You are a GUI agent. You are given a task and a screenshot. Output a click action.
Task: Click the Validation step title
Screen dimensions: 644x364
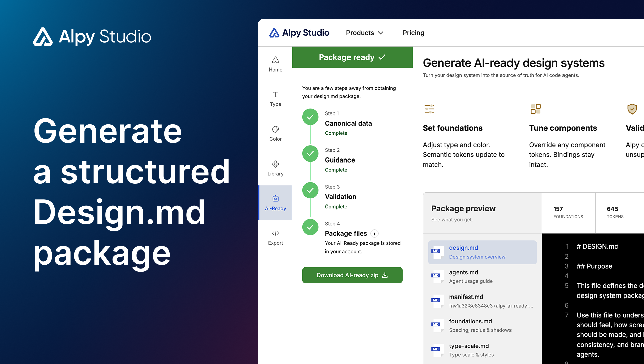(340, 197)
